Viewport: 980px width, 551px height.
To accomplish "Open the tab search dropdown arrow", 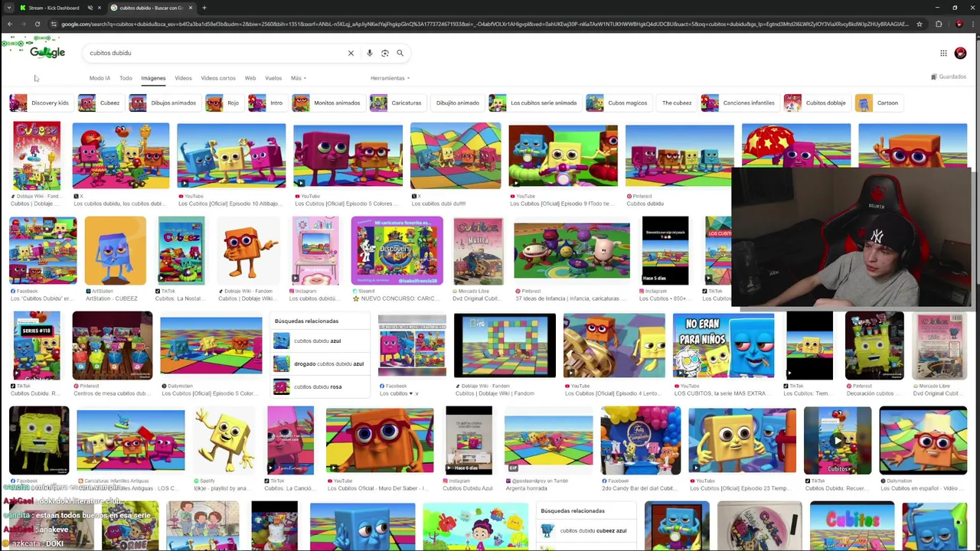I will [x=8, y=8].
